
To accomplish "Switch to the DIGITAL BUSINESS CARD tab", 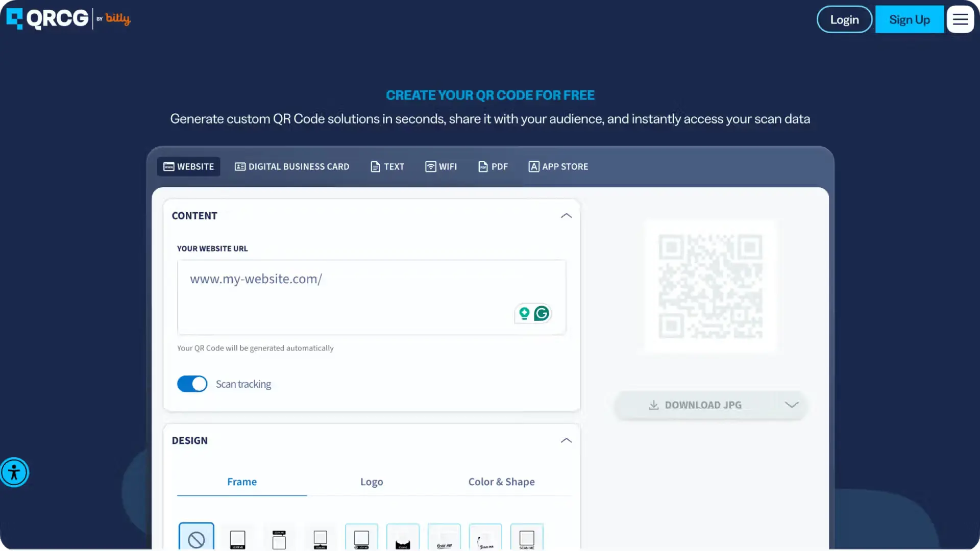I will click(x=292, y=167).
